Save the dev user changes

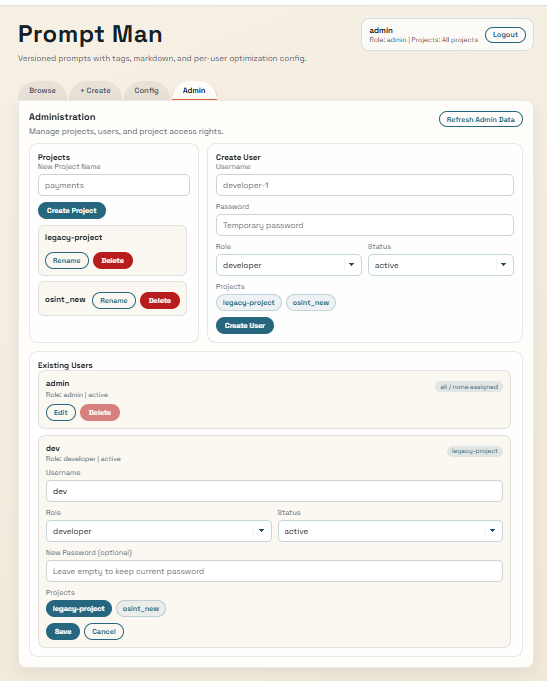(63, 631)
